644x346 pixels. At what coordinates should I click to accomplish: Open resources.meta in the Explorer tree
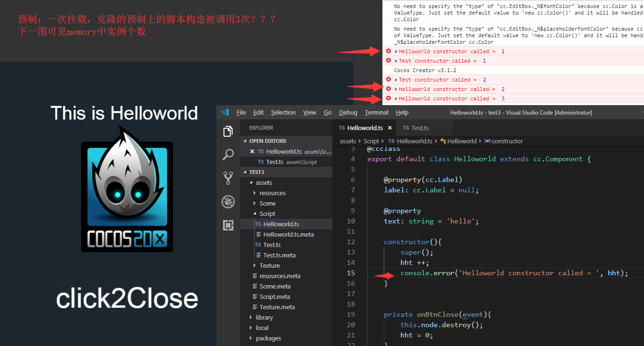(x=286, y=276)
